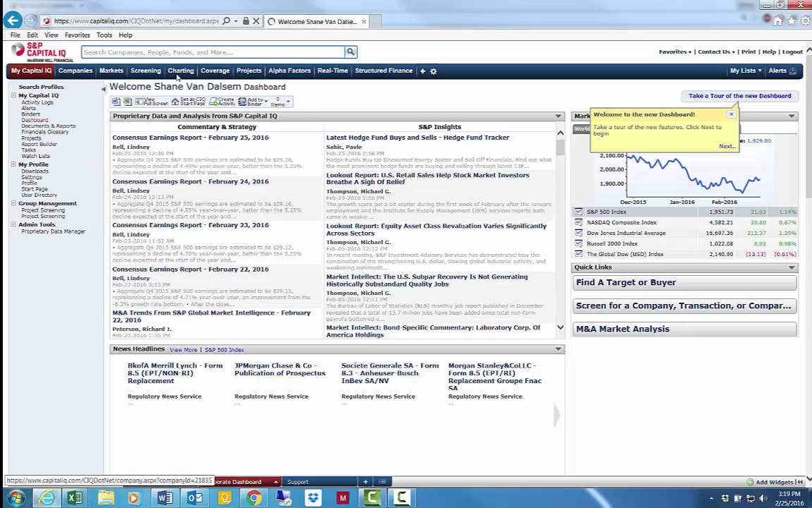Collapse News Headlines panel arrow

[x=558, y=349]
